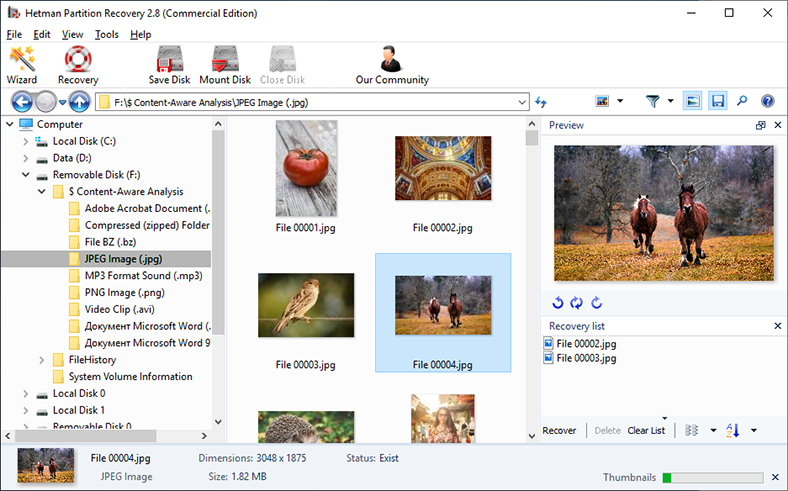Open the Edit menu
Image resolution: width=788 pixels, height=491 pixels.
coord(42,35)
